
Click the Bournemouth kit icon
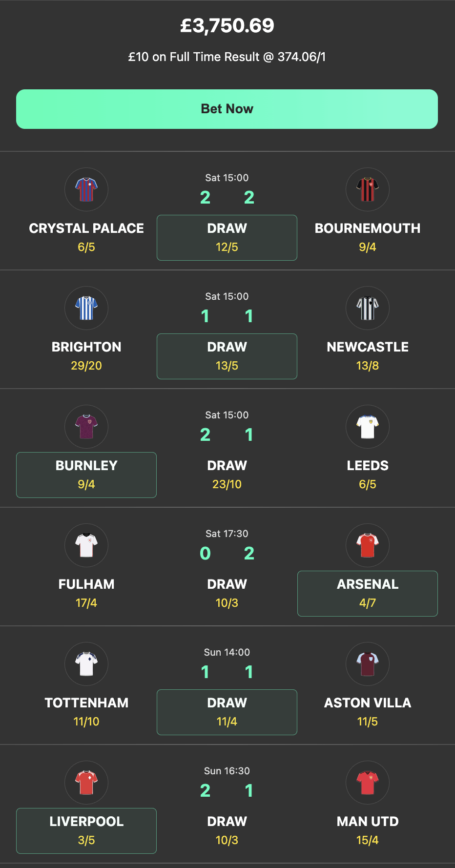tap(368, 189)
